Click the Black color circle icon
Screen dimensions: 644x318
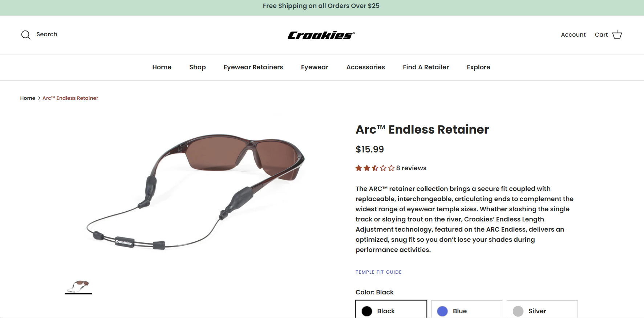click(366, 311)
